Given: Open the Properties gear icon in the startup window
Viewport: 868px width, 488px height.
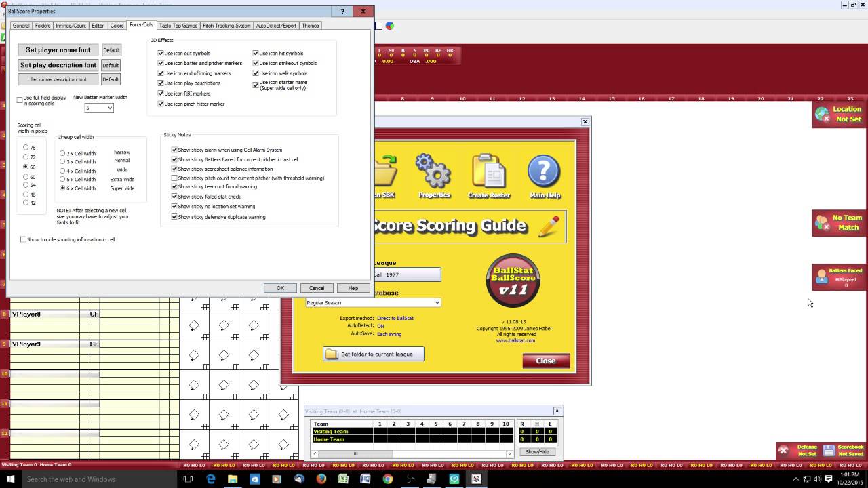Looking at the screenshot, I should (434, 175).
